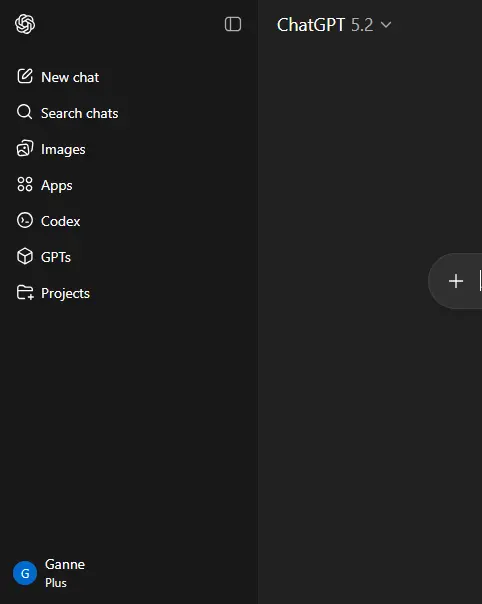Click the OpenAI logo icon
Screen dimensions: 482x604
pyautogui.click(x=25, y=24)
